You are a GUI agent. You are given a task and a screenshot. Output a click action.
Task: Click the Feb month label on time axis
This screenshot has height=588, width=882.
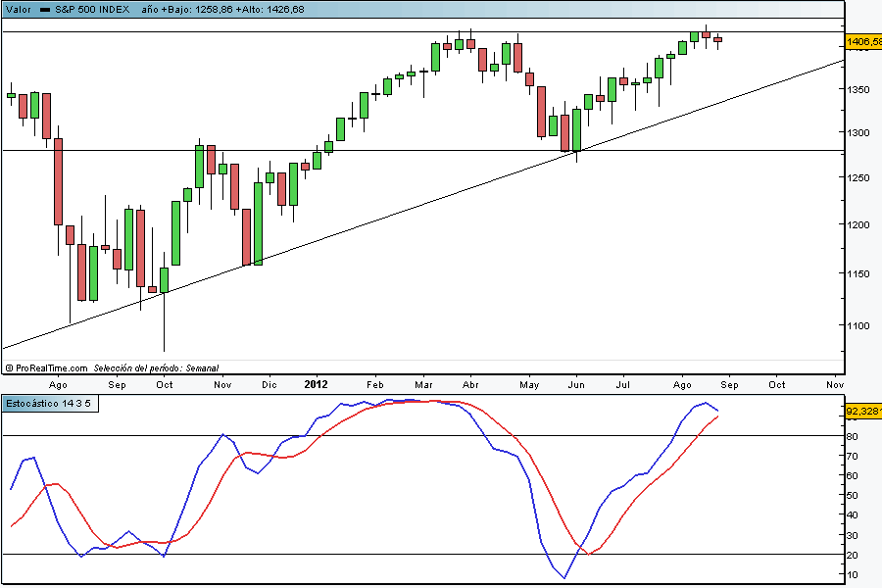[x=374, y=385]
